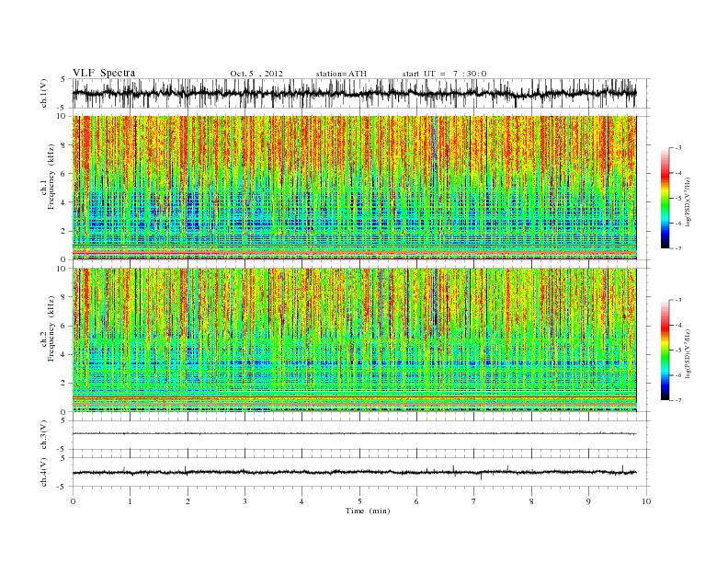Click the ch.4 voltage waveform trace

click(354, 473)
